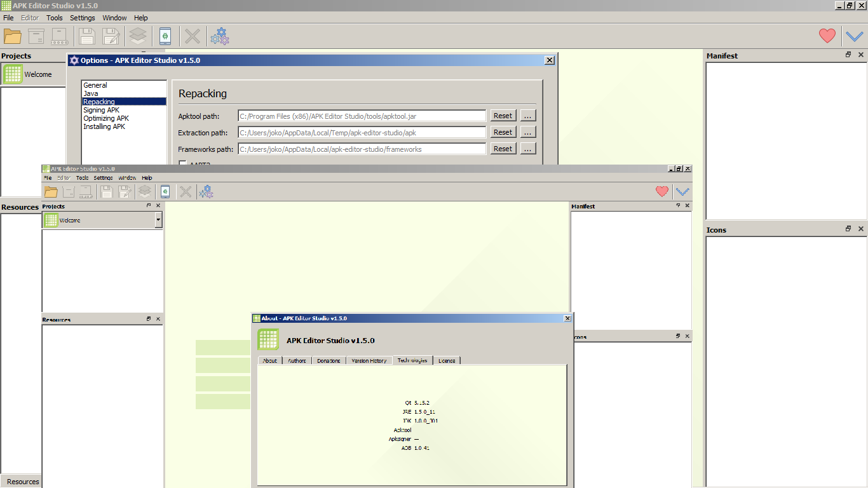Open the Version History tab
This screenshot has height=488, width=868.
tap(369, 360)
